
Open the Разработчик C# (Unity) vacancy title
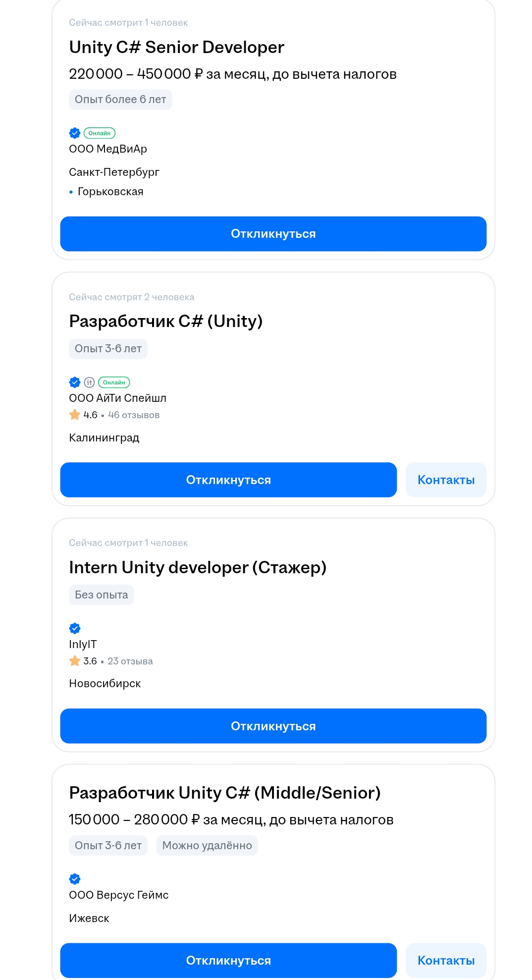(166, 321)
